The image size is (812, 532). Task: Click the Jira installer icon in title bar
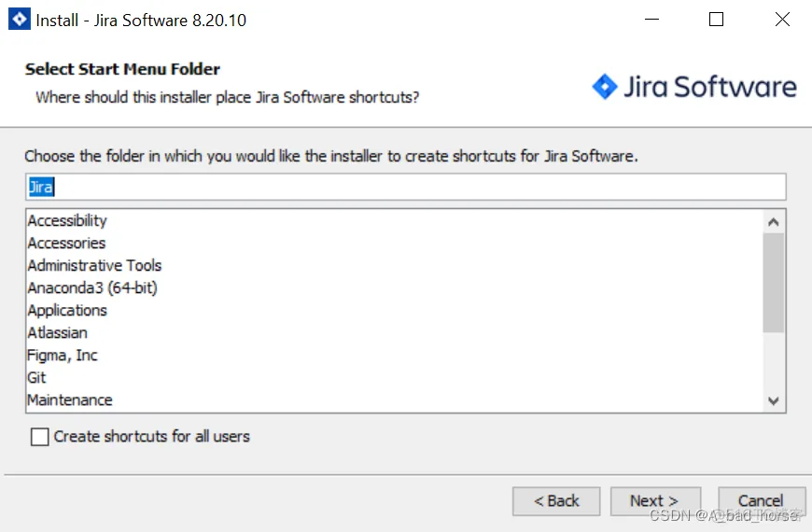[20, 20]
